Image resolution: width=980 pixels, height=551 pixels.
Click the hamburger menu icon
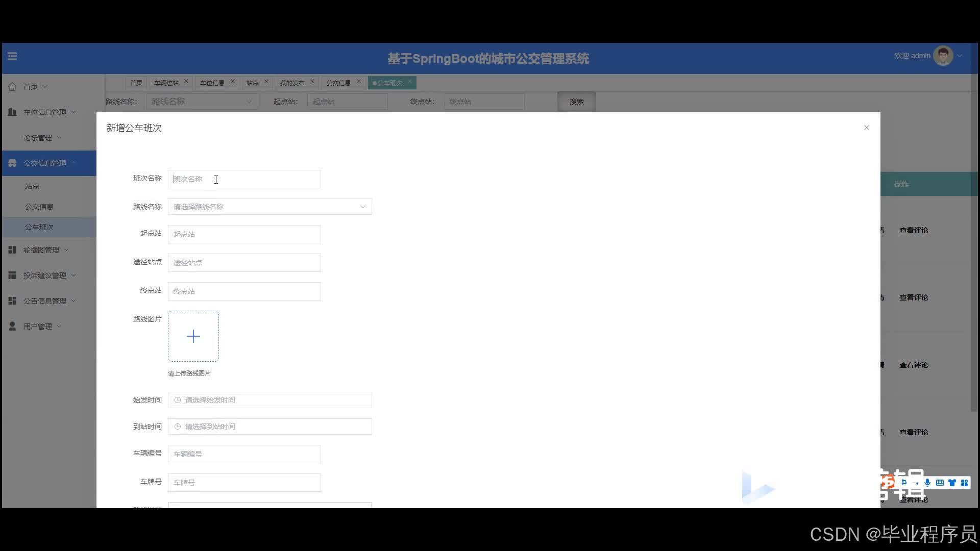(x=12, y=56)
